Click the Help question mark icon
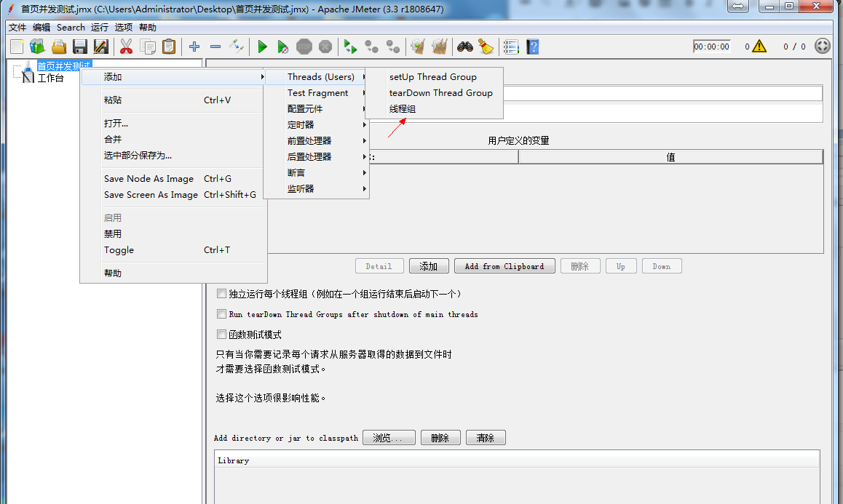The image size is (843, 504). pos(532,47)
